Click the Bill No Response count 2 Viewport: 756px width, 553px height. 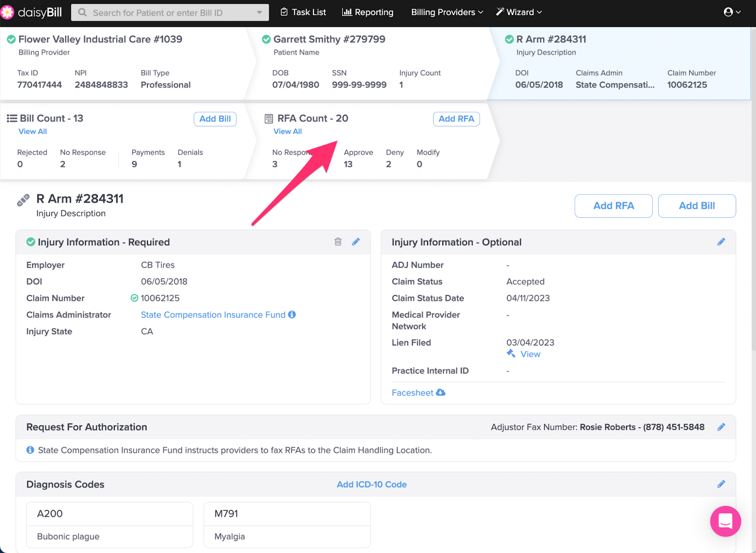coord(63,164)
